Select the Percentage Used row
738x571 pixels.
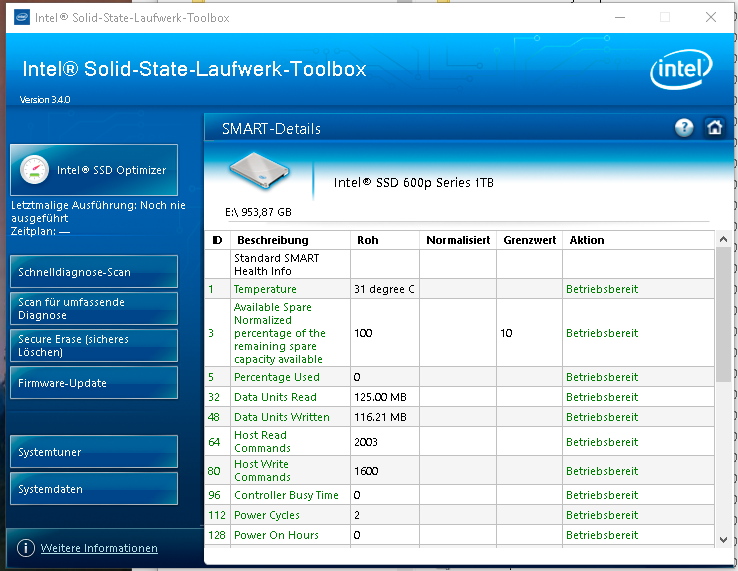pyautogui.click(x=459, y=377)
